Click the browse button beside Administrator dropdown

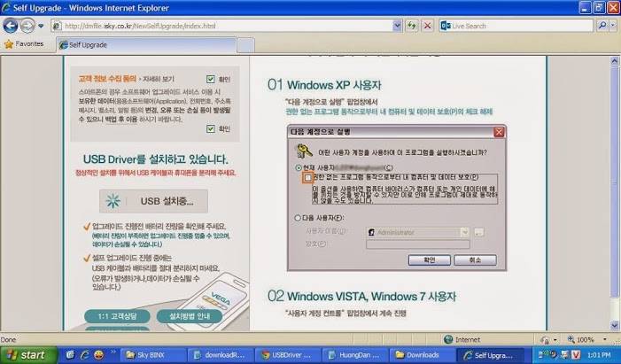(479, 232)
